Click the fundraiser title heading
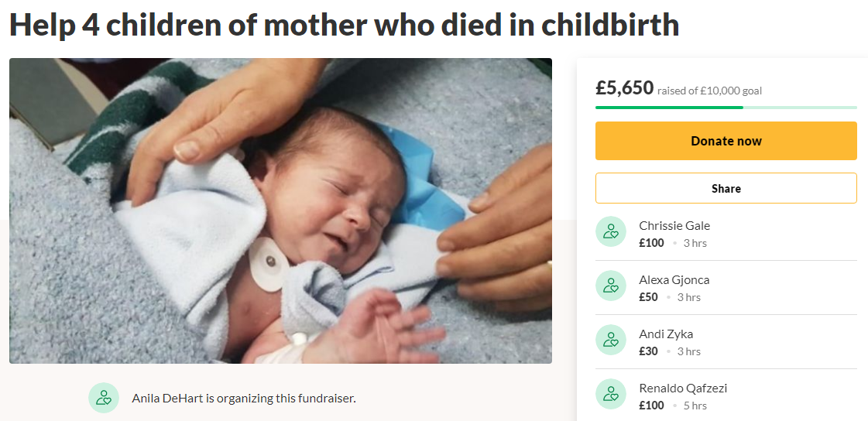The image size is (868, 421). coord(344,26)
